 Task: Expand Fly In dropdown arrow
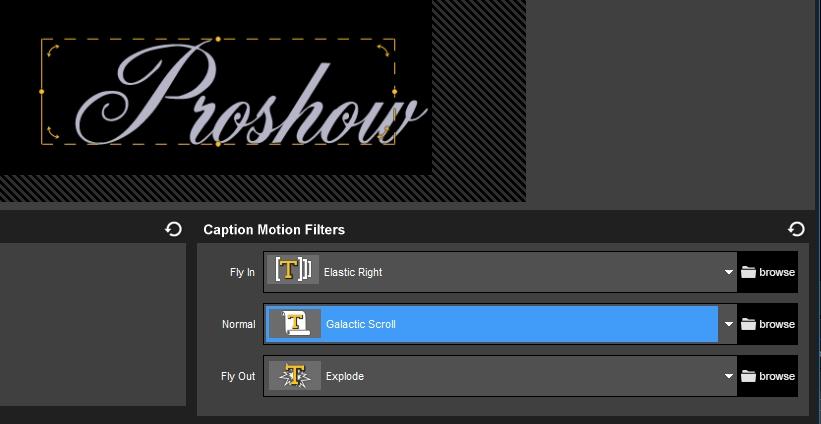pos(728,272)
